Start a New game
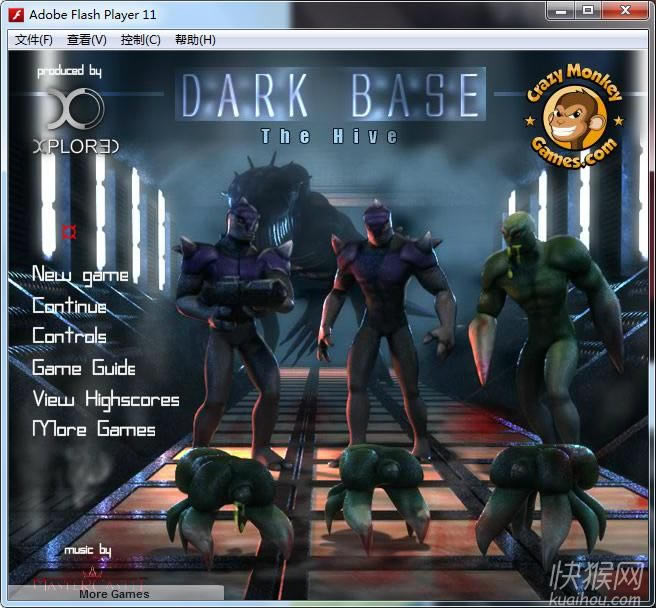The width and height of the screenshot is (656, 608). 80,274
